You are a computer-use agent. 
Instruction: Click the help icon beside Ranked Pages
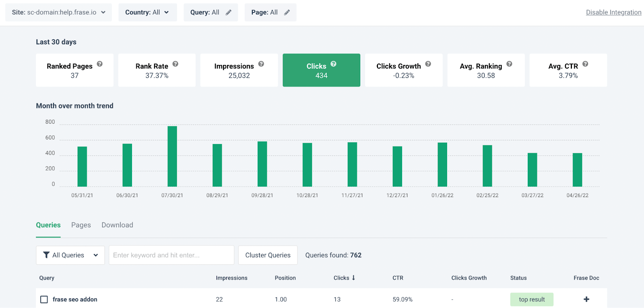100,64
